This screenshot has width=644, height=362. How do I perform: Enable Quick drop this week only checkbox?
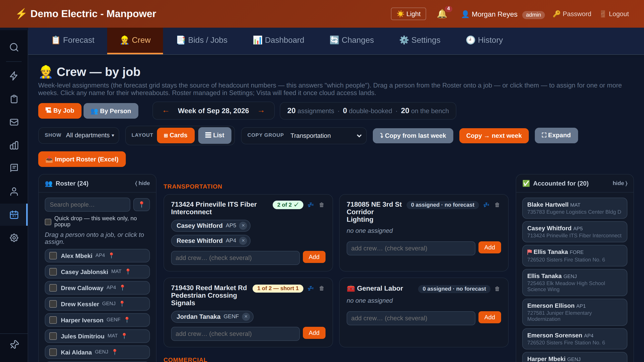(x=48, y=222)
